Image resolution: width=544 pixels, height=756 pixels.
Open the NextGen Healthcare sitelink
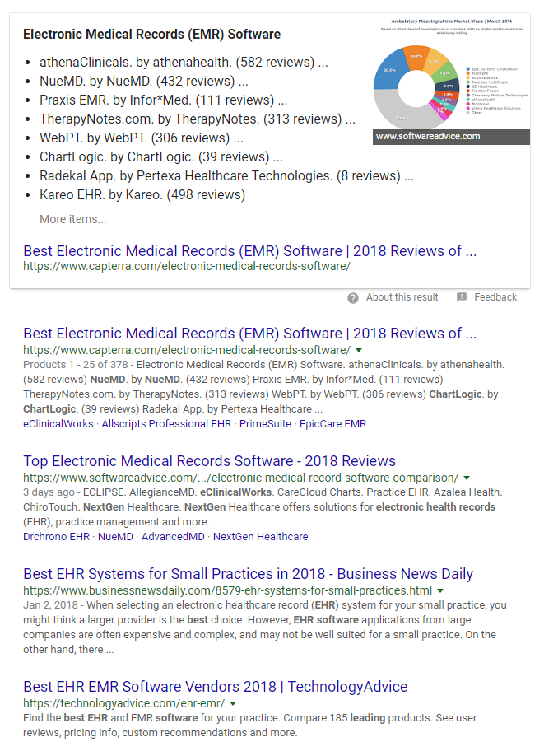(260, 536)
